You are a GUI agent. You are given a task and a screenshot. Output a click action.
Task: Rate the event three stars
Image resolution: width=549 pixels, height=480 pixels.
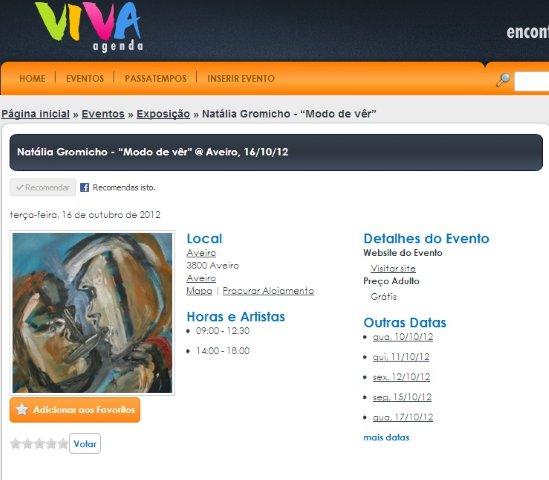pos(39,444)
